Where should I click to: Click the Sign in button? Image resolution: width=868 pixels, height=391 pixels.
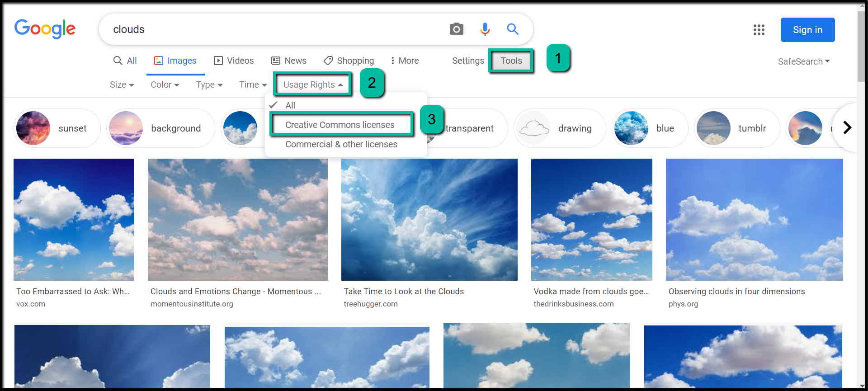click(807, 30)
